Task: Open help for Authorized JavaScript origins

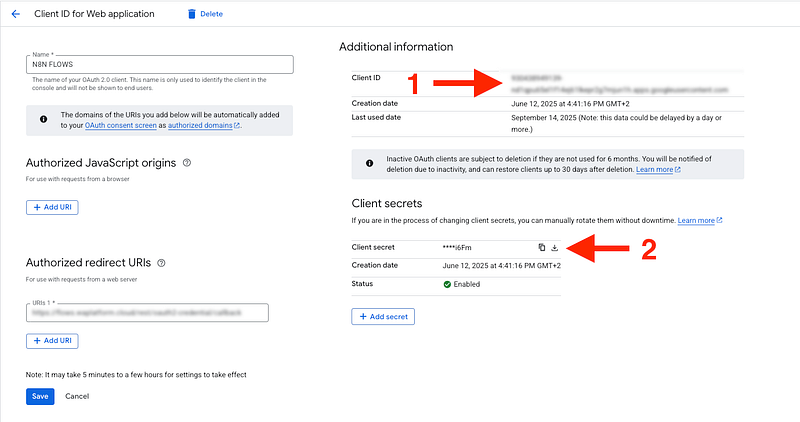Action: click(x=188, y=162)
